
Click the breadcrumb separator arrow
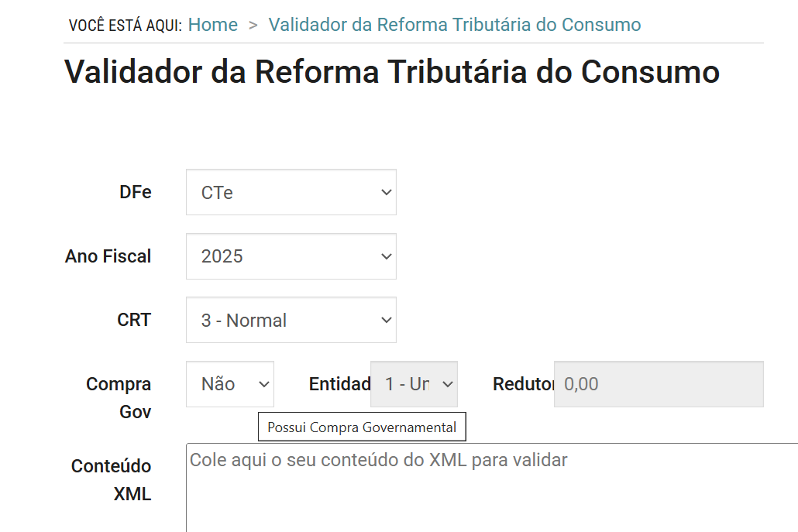point(253,25)
